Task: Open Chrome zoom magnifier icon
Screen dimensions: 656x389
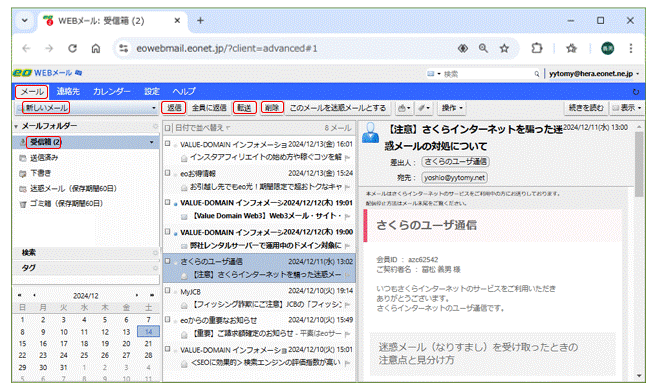Action: tap(483, 49)
